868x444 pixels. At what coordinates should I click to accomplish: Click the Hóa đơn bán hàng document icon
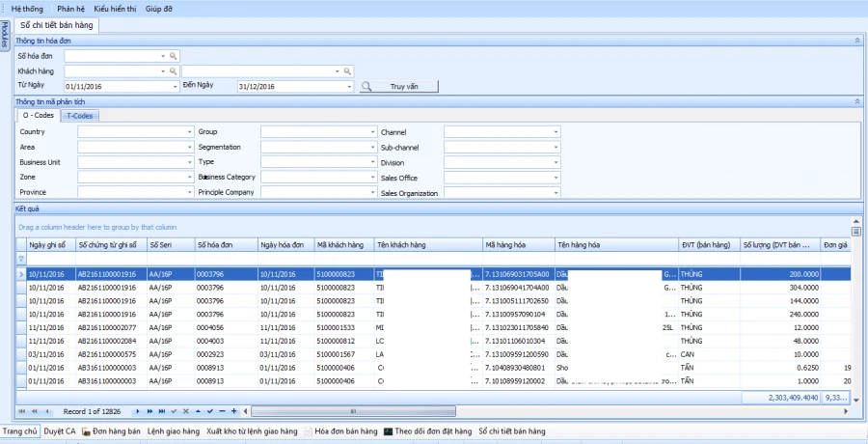(309, 431)
